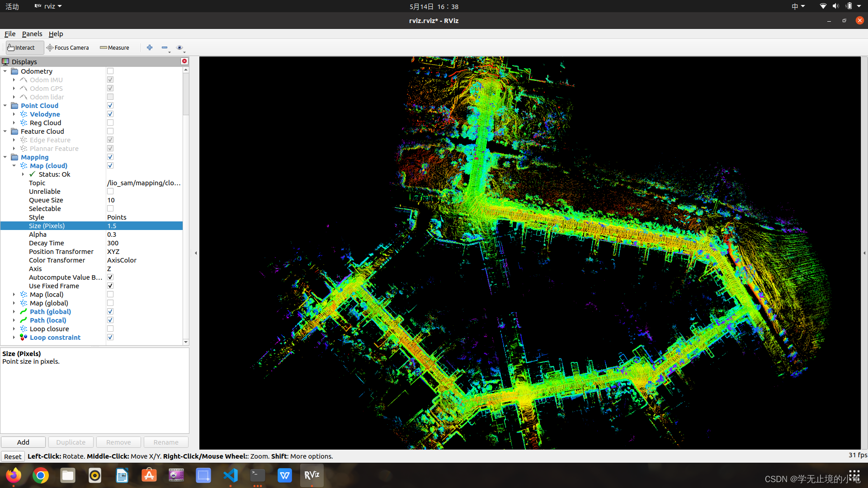Image resolution: width=868 pixels, height=488 pixels.
Task: Select the Interact tool
Action: 21,47
